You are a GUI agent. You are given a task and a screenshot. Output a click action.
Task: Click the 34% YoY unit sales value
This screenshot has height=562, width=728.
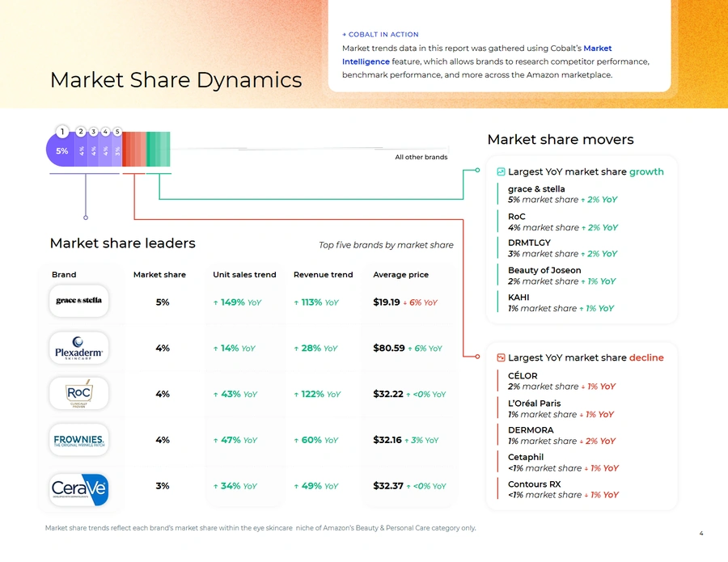[x=235, y=486]
